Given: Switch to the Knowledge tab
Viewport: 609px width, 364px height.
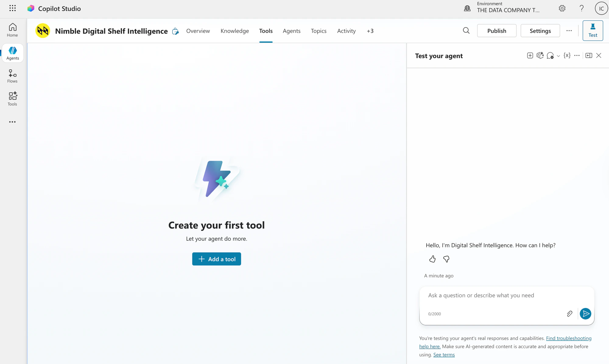Looking at the screenshot, I should pos(235,31).
